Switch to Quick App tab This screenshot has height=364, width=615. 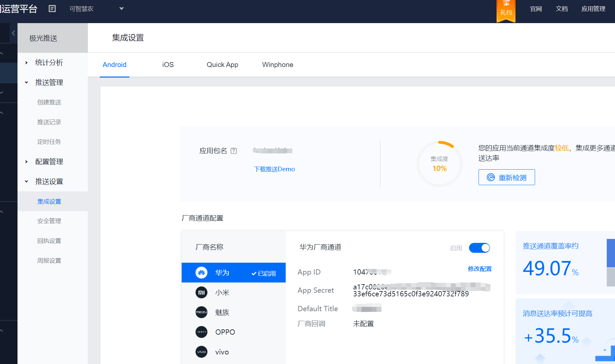[222, 65]
